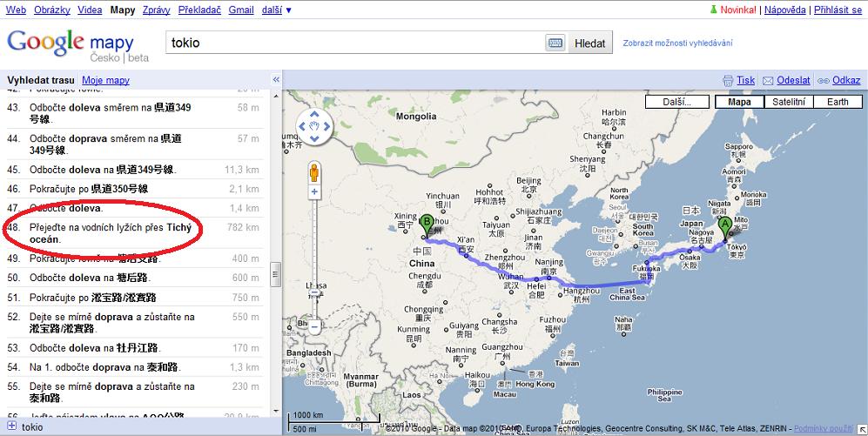
Task: Expand the tokio section plus icon
Action: coord(12,427)
